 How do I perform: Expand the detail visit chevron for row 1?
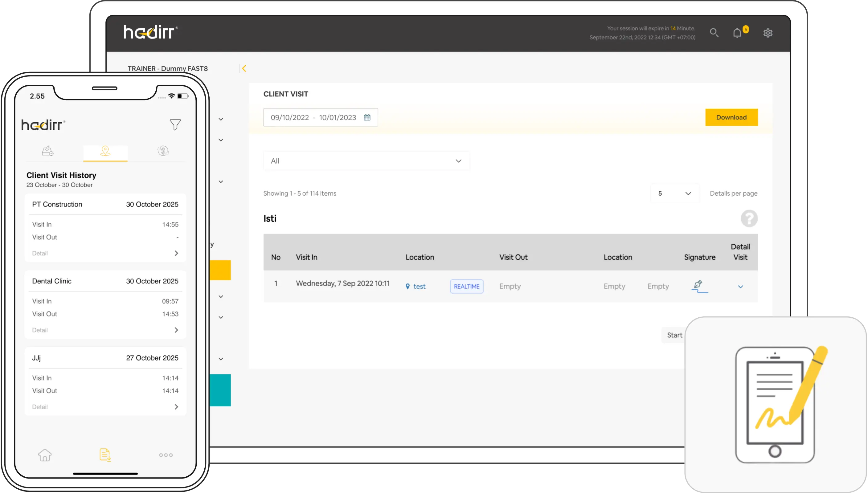click(x=740, y=287)
